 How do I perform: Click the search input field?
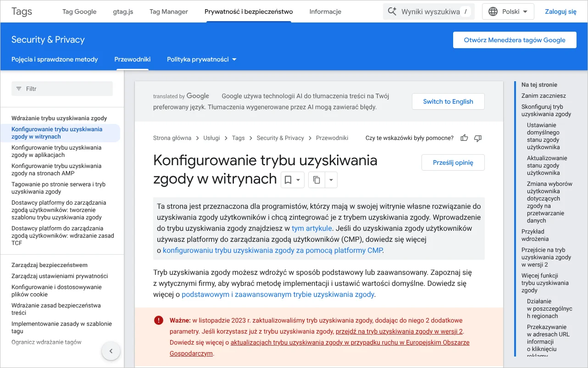tap(429, 11)
